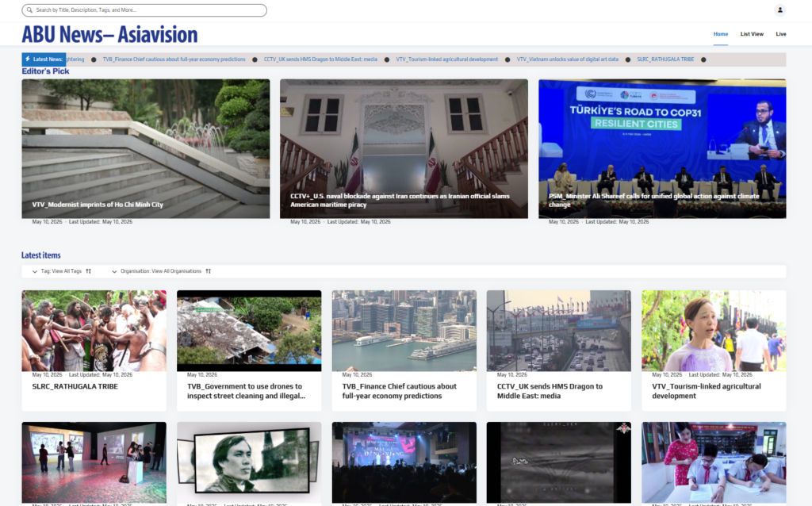812x506 pixels.
Task: Open ticker item SLRC_RATHUGALA TRIBE
Action: pos(665,59)
